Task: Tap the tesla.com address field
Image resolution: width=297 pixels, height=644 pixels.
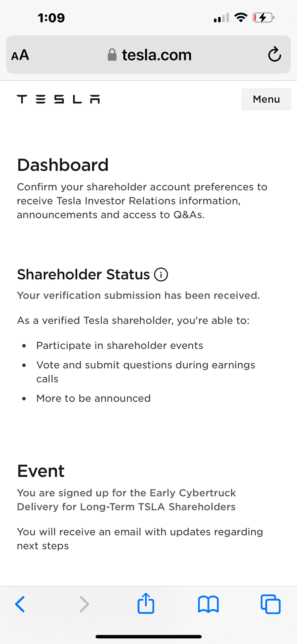Action: point(148,55)
